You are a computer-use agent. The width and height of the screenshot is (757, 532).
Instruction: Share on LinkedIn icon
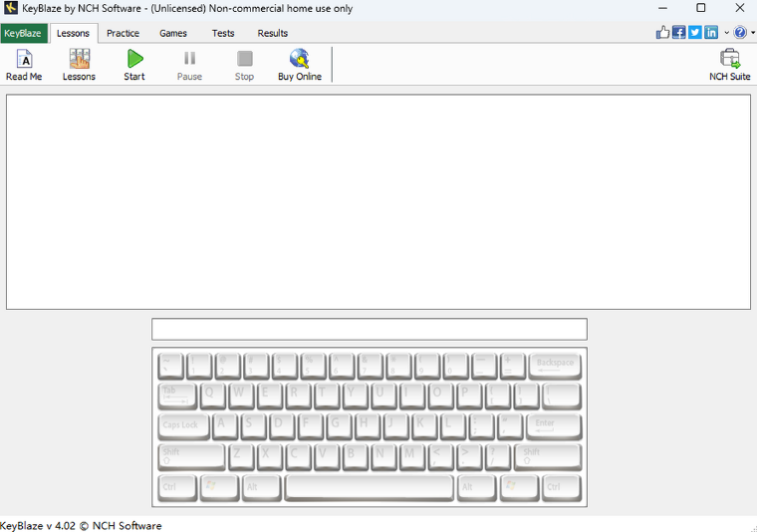(710, 32)
